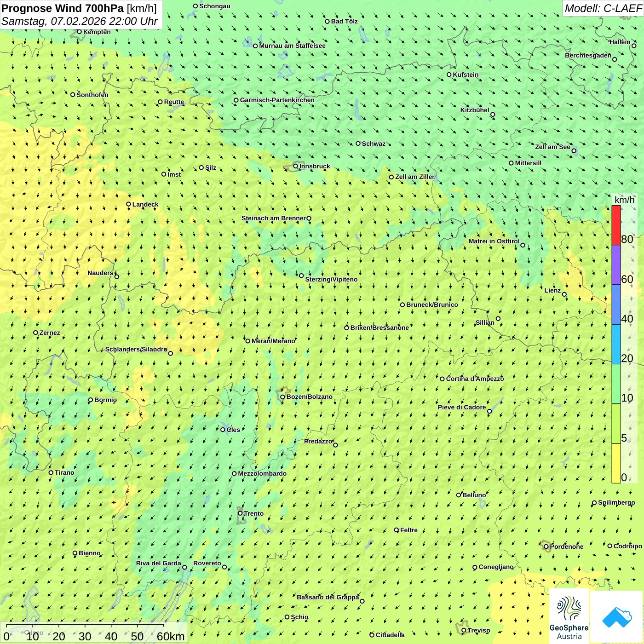644x644 pixels.
Task: Click the Brixen/Bressanone label
Action: click(379, 328)
